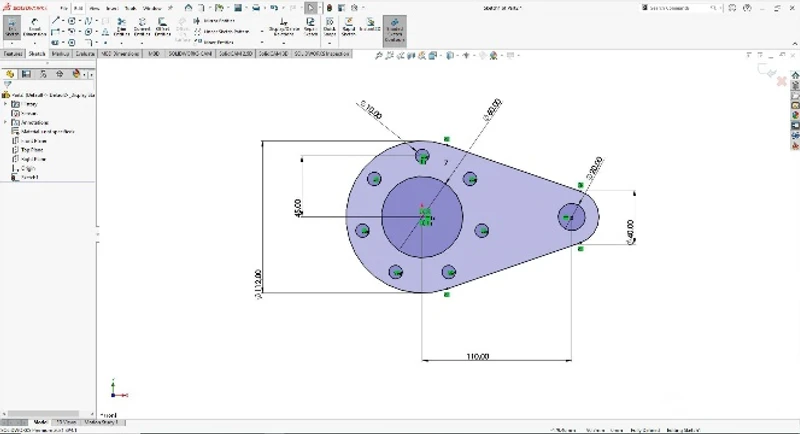Open Display/Delete Relations
Image resolution: width=800 pixels, height=434 pixels.
(284, 27)
